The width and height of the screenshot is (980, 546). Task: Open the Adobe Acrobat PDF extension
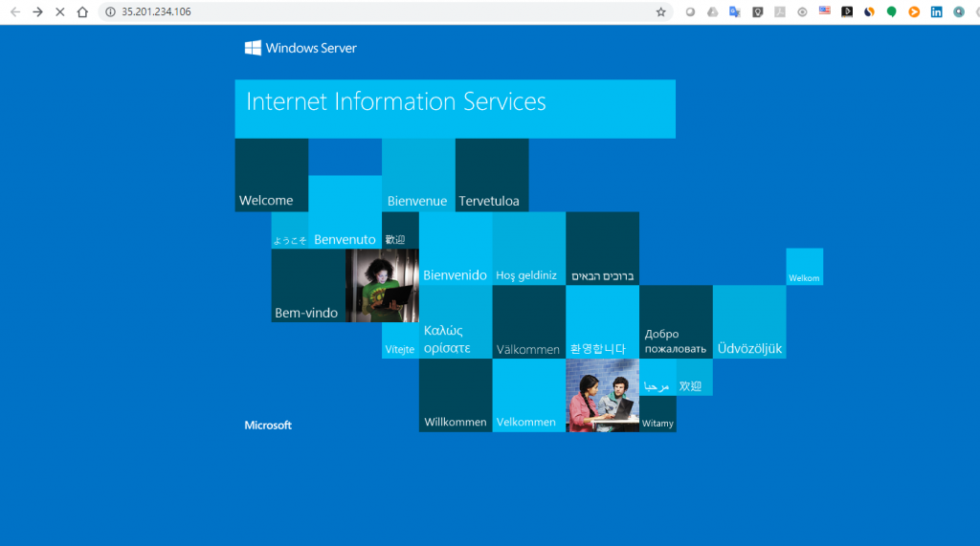tap(780, 11)
